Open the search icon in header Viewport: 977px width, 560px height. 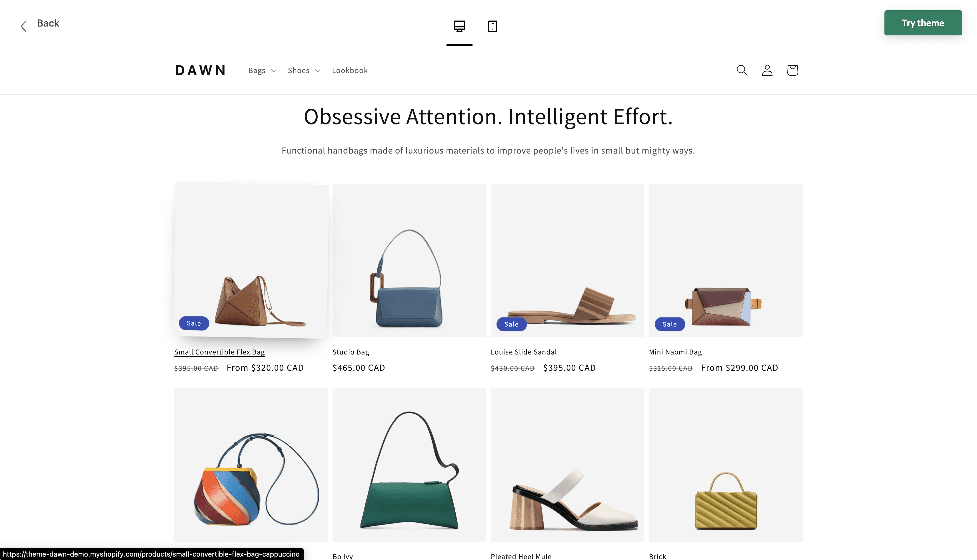pos(742,70)
